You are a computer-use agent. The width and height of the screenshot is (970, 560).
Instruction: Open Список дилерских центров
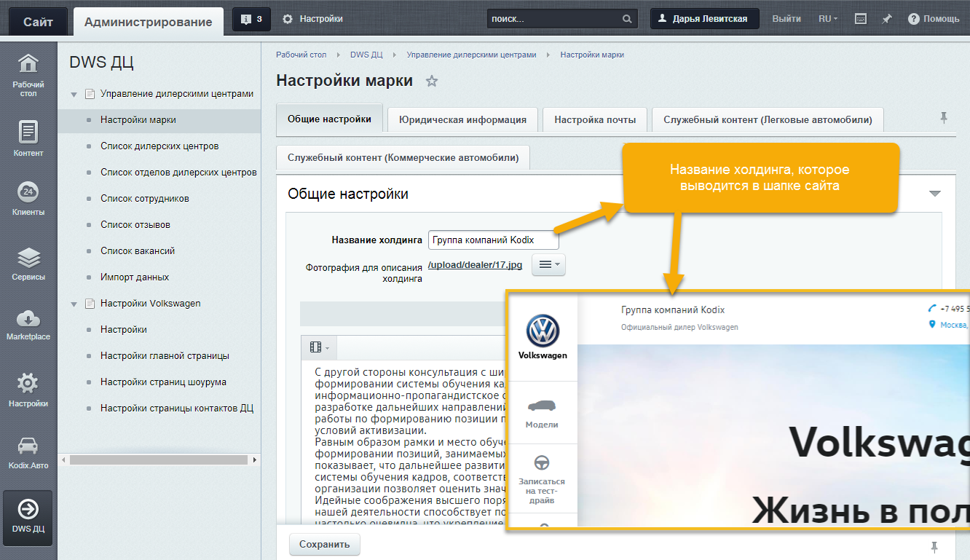click(x=159, y=146)
